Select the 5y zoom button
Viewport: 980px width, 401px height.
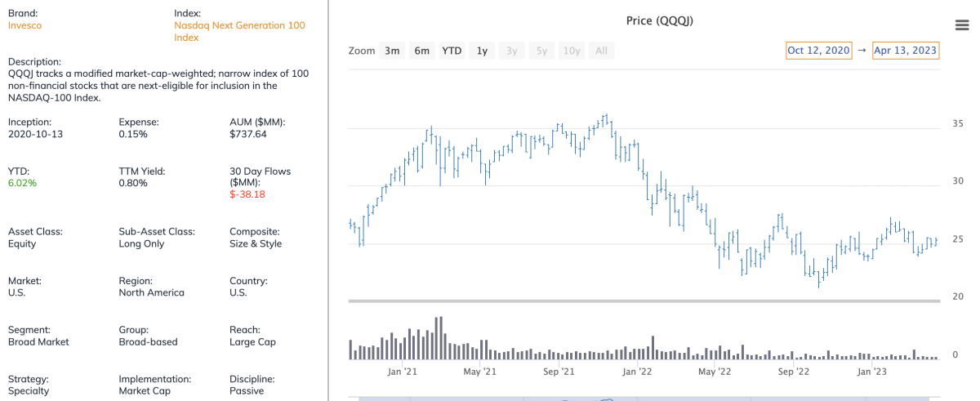tap(541, 51)
